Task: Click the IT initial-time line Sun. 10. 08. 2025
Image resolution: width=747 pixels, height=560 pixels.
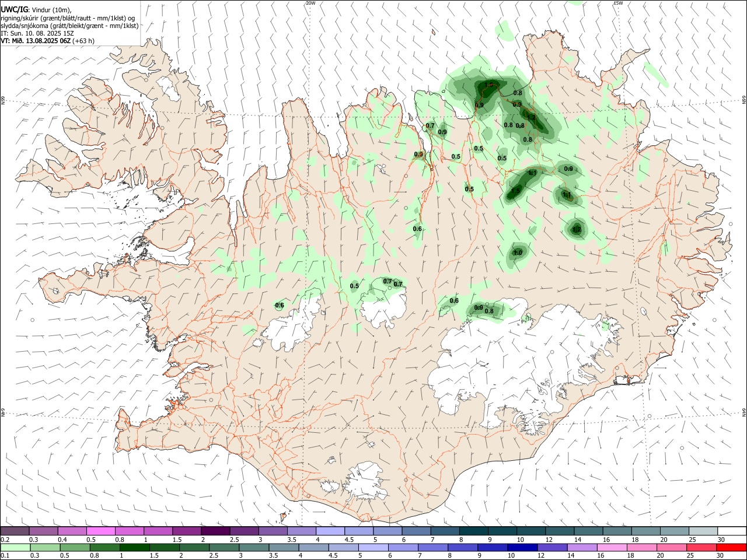Action: [37, 33]
